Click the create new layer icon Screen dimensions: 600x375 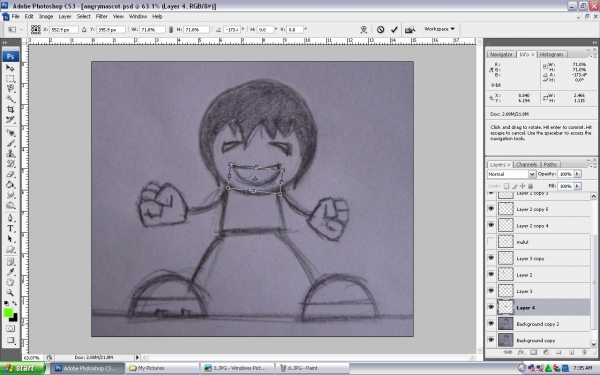pyautogui.click(x=571, y=352)
